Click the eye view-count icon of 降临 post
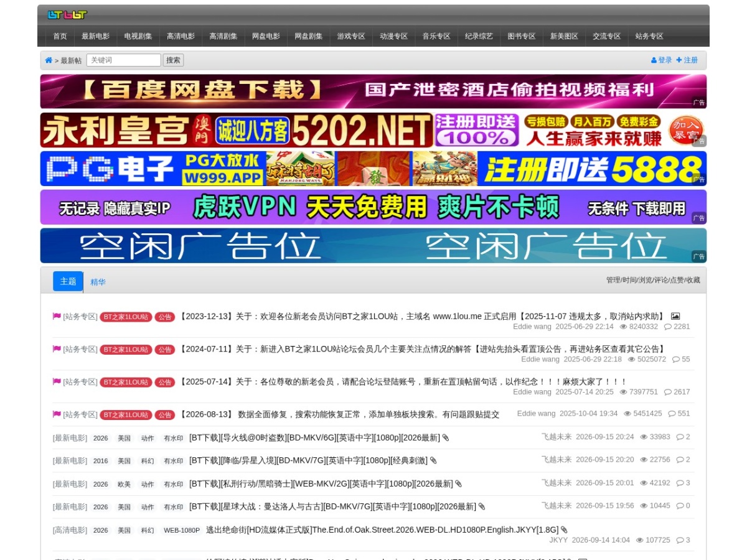747x560 pixels. tap(644, 460)
